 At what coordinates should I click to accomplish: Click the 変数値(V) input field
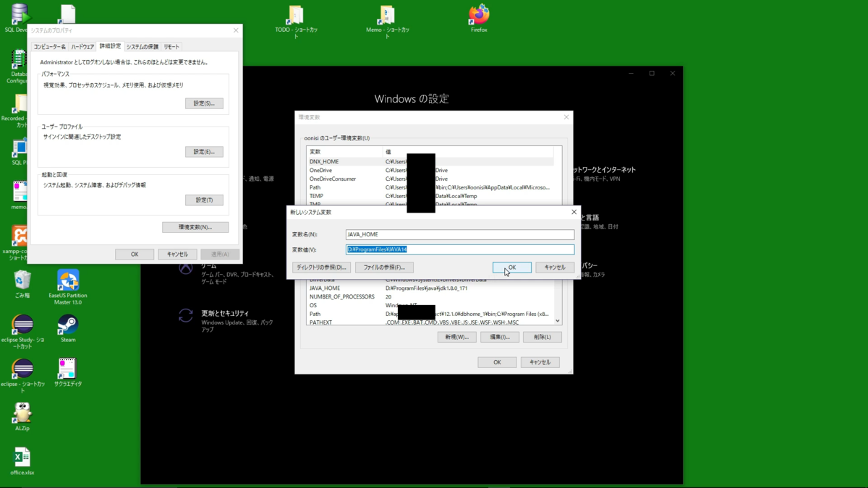click(x=460, y=249)
